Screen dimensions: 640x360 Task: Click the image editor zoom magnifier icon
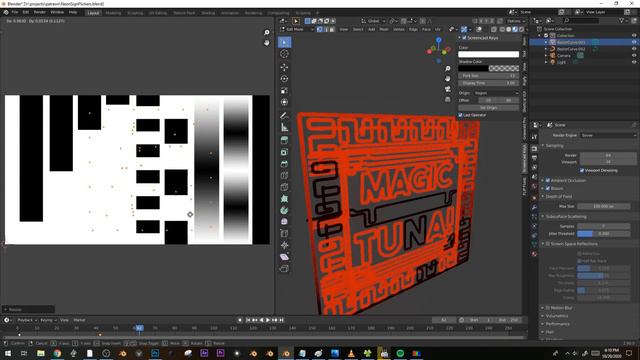click(x=267, y=33)
